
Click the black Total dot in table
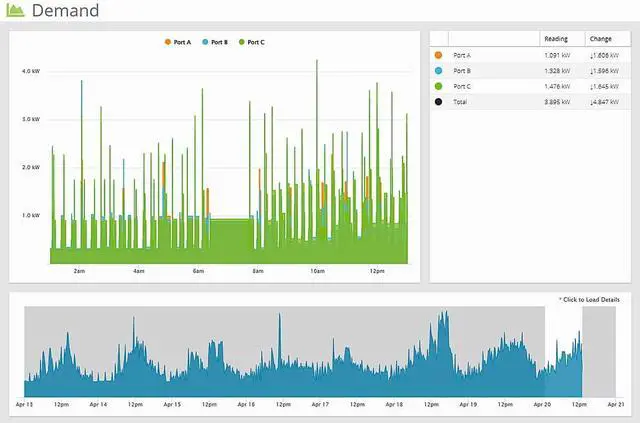tap(439, 102)
